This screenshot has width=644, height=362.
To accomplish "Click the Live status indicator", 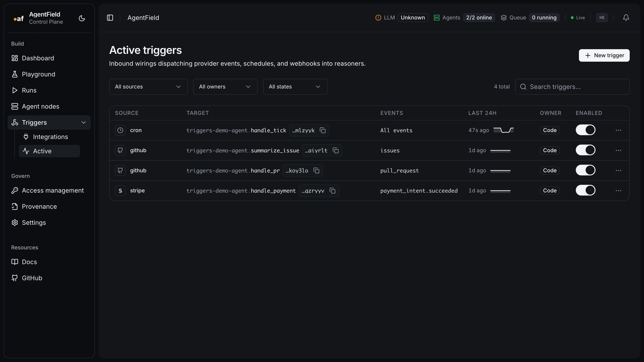I will pyautogui.click(x=578, y=17).
